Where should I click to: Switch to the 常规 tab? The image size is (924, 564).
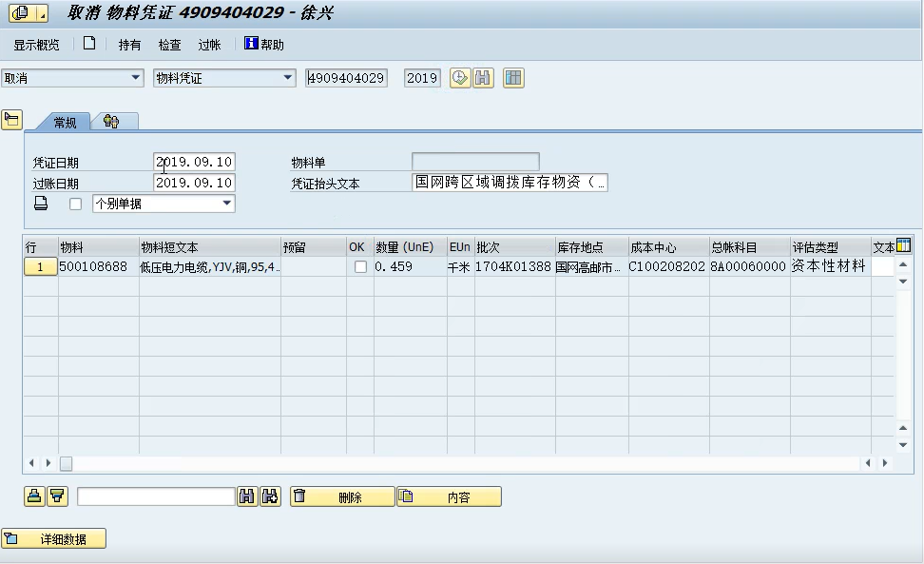[65, 123]
